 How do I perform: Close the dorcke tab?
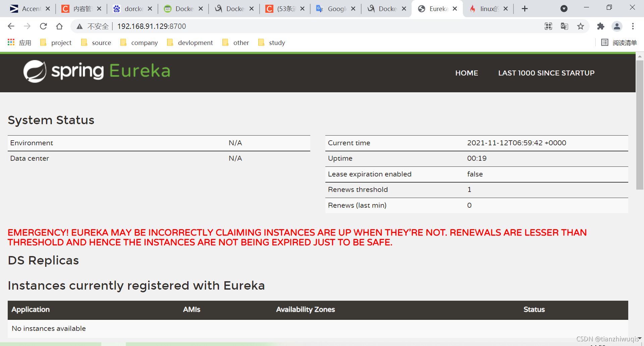150,9
